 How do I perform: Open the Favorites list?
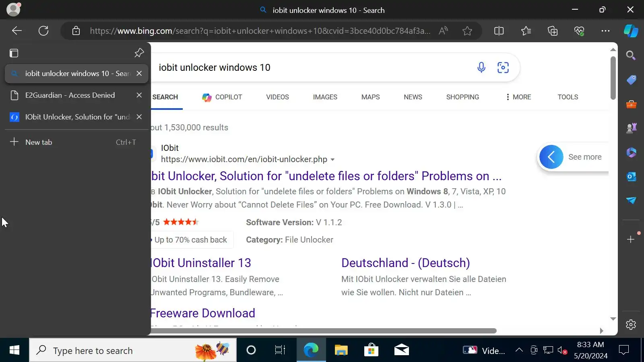[x=526, y=31]
